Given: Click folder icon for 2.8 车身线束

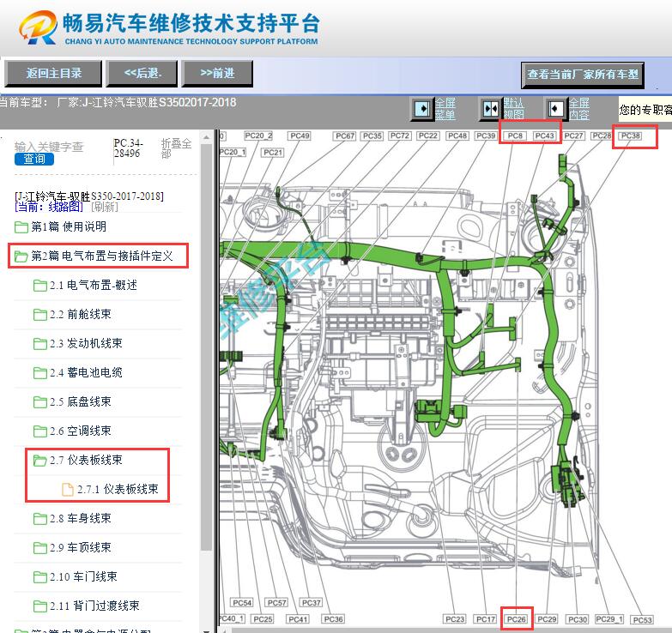Looking at the screenshot, I should [x=39, y=519].
